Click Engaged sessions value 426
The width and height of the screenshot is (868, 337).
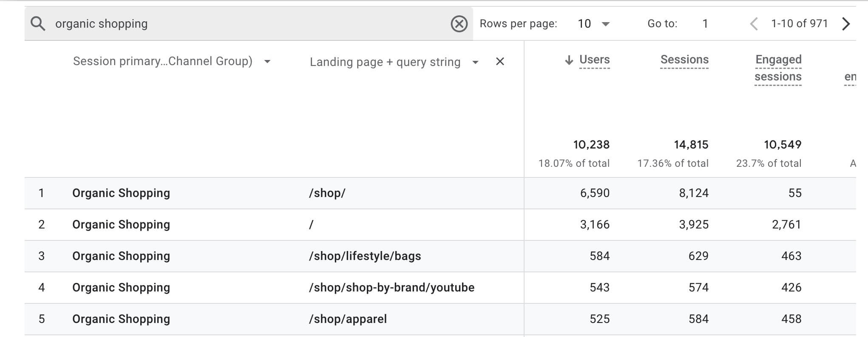coord(791,288)
